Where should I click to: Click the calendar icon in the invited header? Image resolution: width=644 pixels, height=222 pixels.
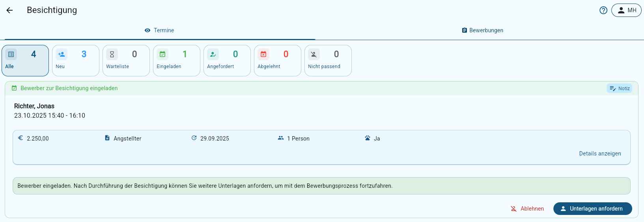[14, 88]
